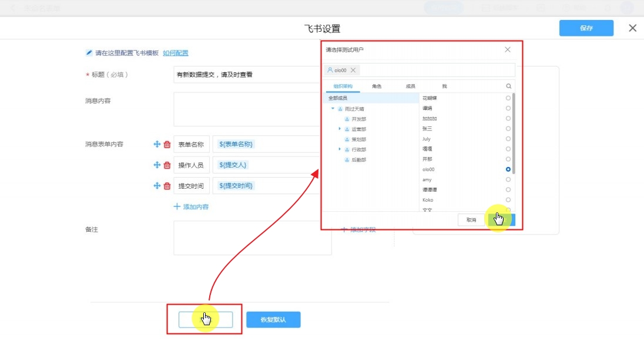
Task: Click the search icon in user picker
Action: [509, 86]
